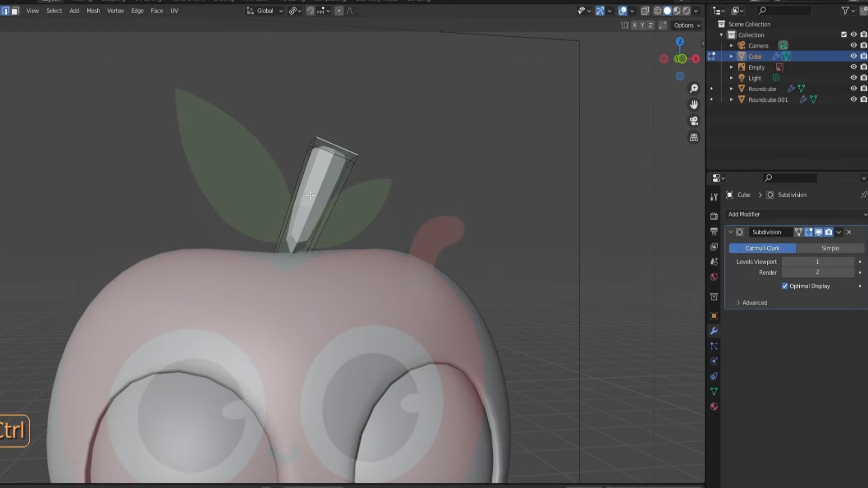The height and width of the screenshot is (488, 868).
Task: Switch subdivision type to Simple
Action: pyautogui.click(x=830, y=248)
